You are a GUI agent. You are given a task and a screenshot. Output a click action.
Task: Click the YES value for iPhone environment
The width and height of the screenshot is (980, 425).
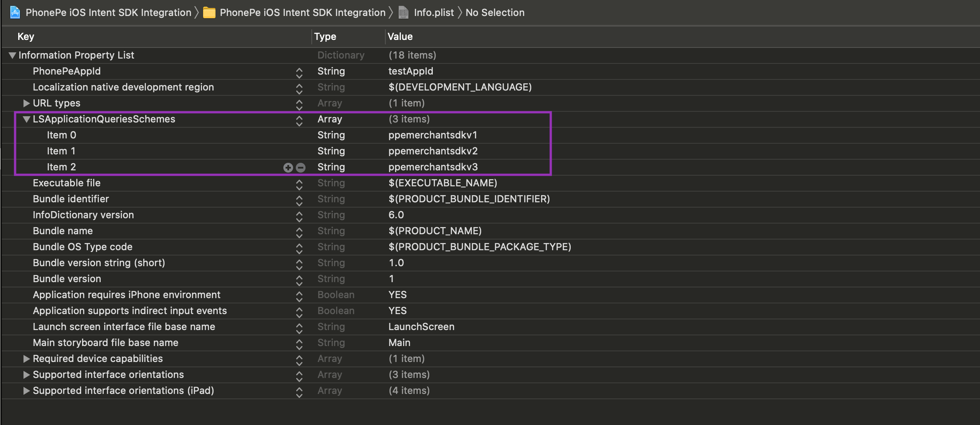(398, 295)
